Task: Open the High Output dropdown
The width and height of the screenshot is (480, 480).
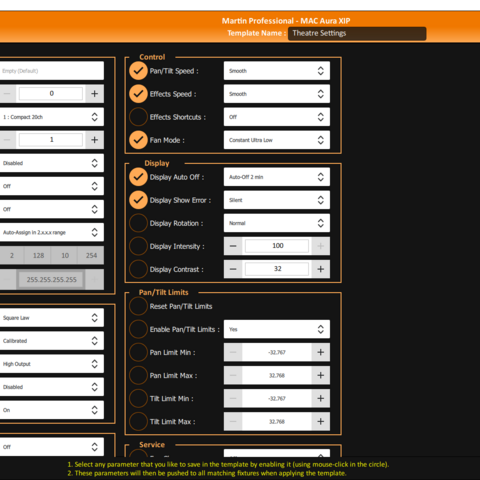Action: [x=52, y=364]
